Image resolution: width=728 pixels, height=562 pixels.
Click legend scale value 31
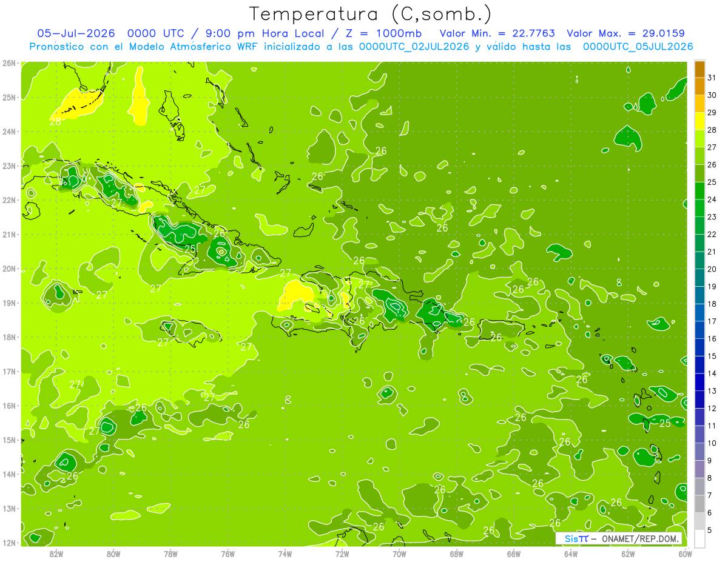[712, 78]
